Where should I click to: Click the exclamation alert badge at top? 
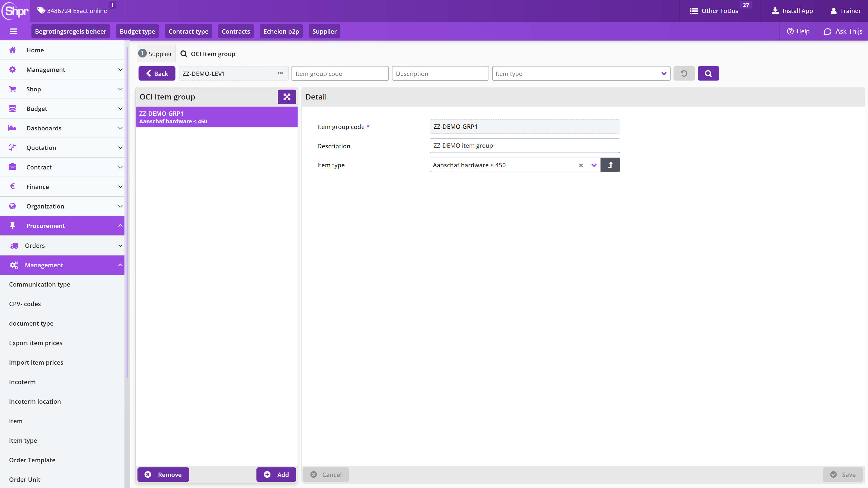113,5
